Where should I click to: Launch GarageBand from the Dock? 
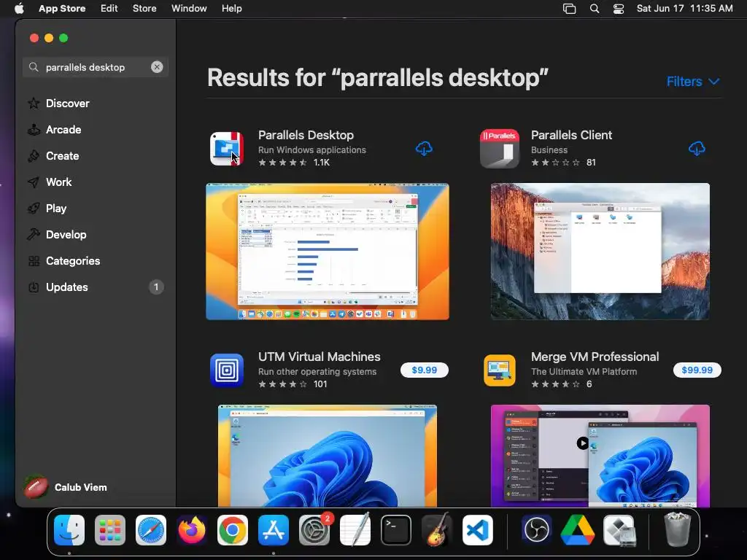[x=437, y=530]
